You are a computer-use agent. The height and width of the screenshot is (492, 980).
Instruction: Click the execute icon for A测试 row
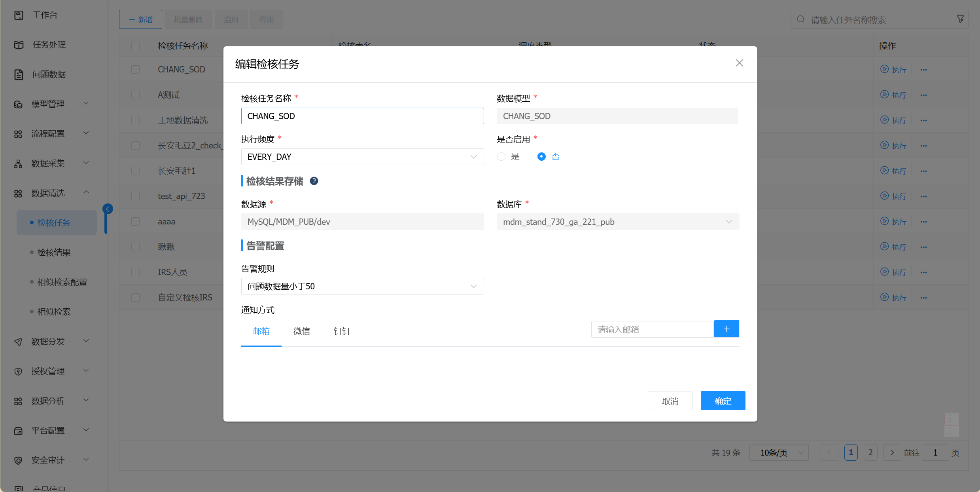pyautogui.click(x=884, y=95)
